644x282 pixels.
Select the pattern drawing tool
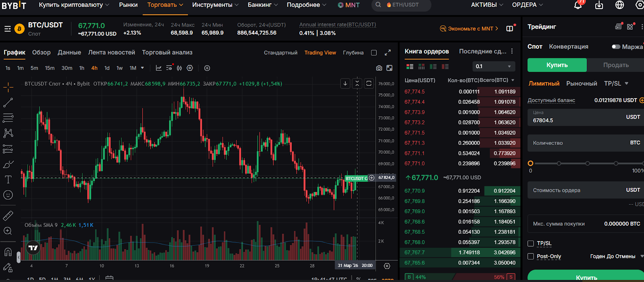8,133
